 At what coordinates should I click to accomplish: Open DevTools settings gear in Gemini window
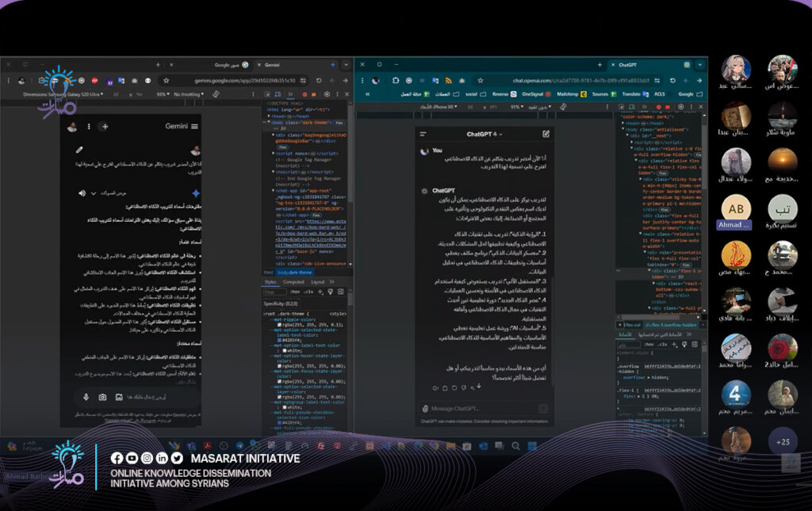click(327, 94)
